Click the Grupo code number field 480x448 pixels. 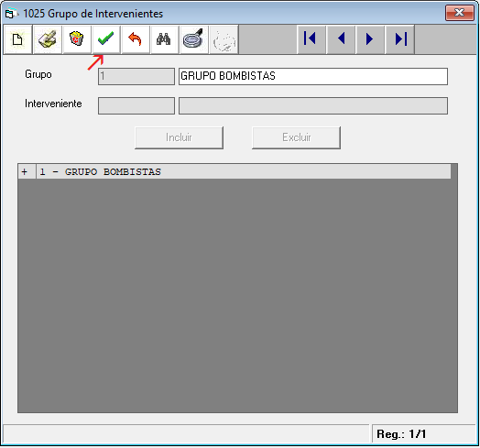(x=136, y=76)
